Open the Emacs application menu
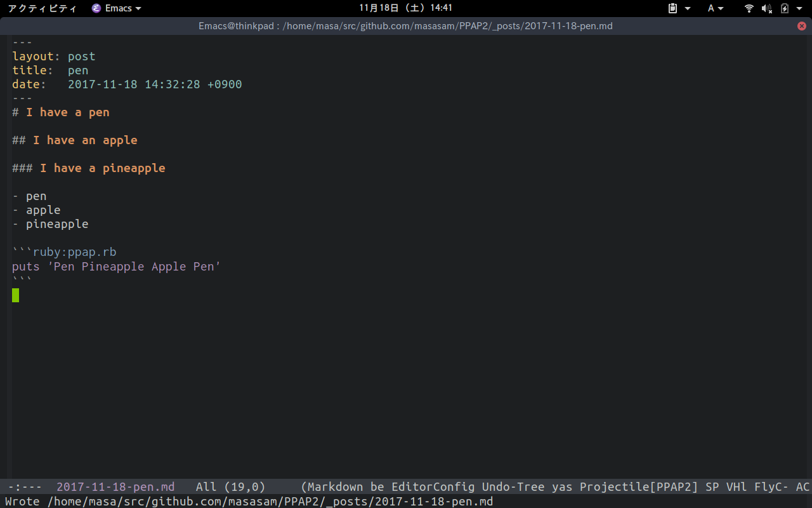The width and height of the screenshot is (812, 508). pos(117,8)
